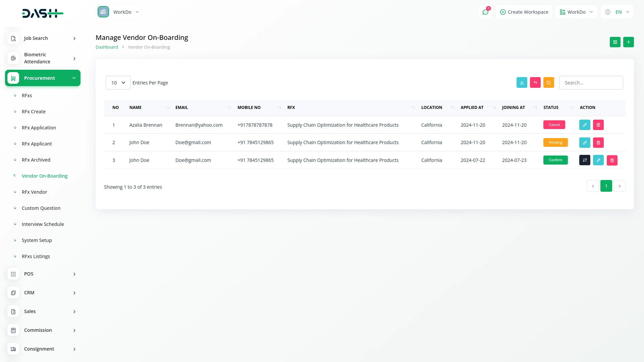
Task: Open the Custom Question menu item
Action: click(41, 208)
